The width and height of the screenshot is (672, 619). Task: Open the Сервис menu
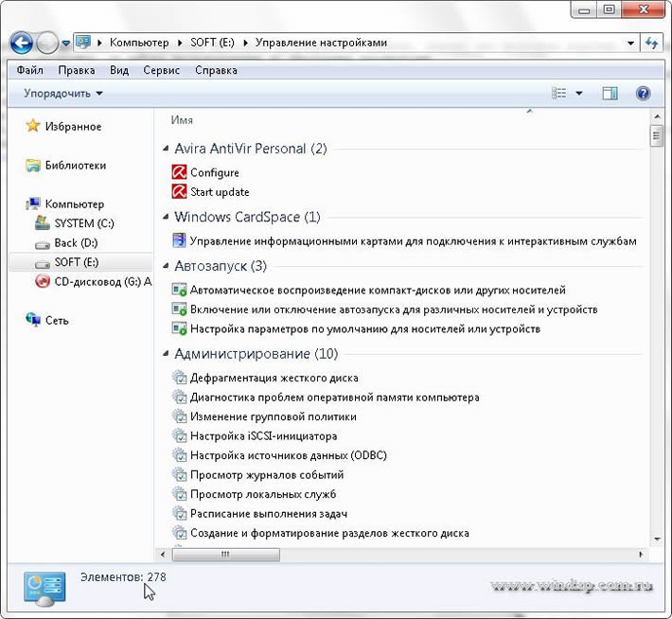(162, 70)
